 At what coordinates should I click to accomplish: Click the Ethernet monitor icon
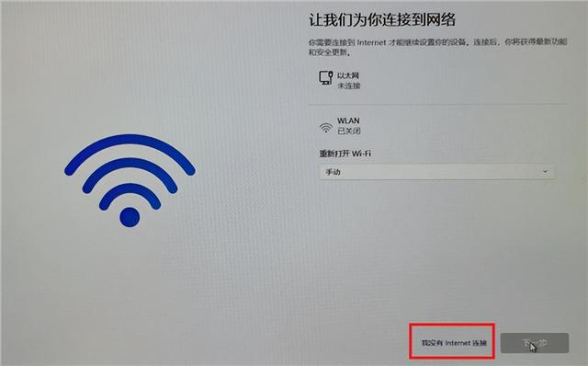326,77
